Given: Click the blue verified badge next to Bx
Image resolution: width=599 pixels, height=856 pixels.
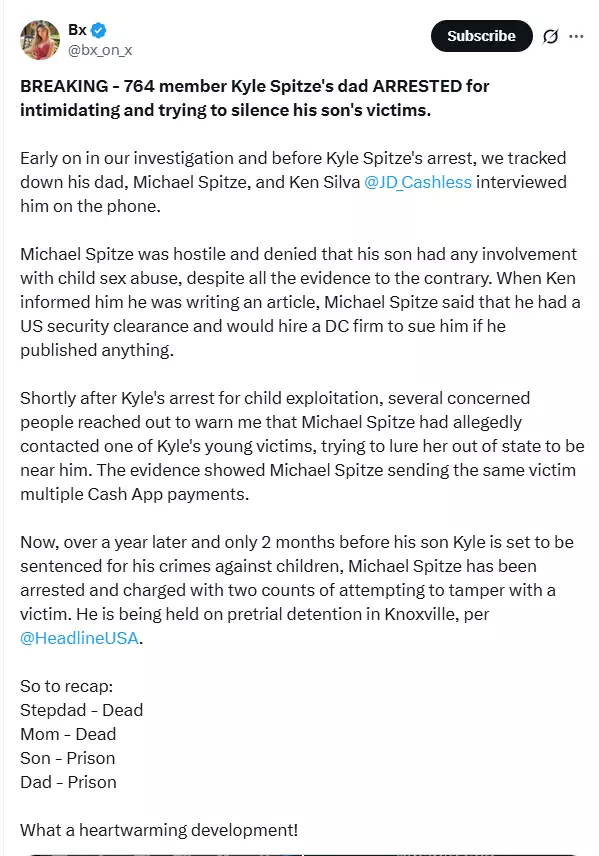Looking at the screenshot, I should click(99, 31).
